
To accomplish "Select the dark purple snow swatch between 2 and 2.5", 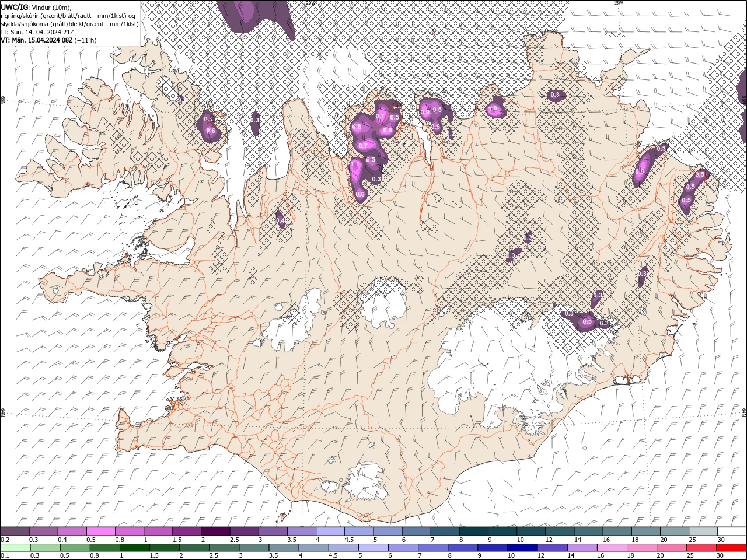I will click(215, 531).
